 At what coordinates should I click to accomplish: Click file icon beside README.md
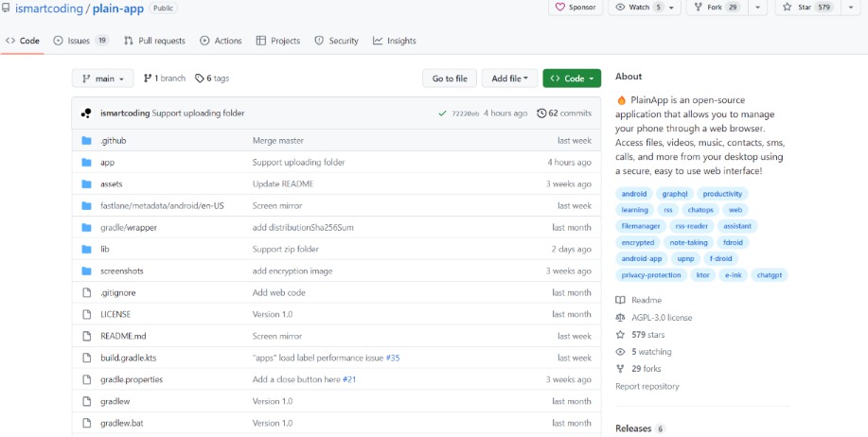click(86, 336)
